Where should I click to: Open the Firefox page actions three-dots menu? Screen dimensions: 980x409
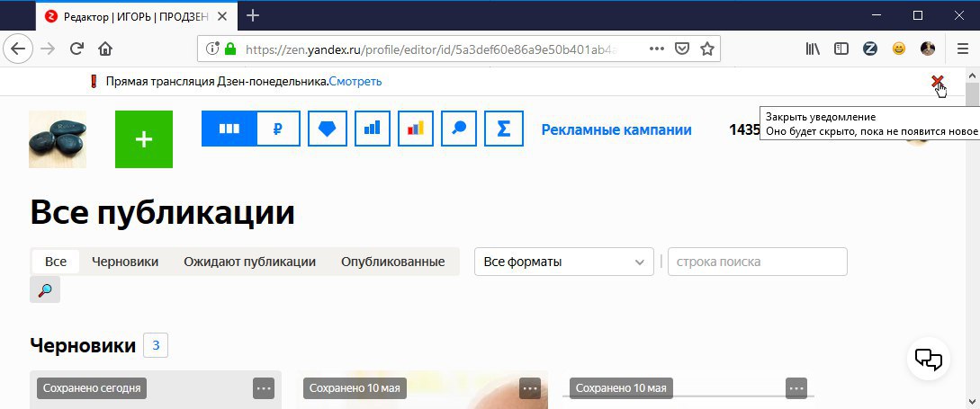(656, 49)
